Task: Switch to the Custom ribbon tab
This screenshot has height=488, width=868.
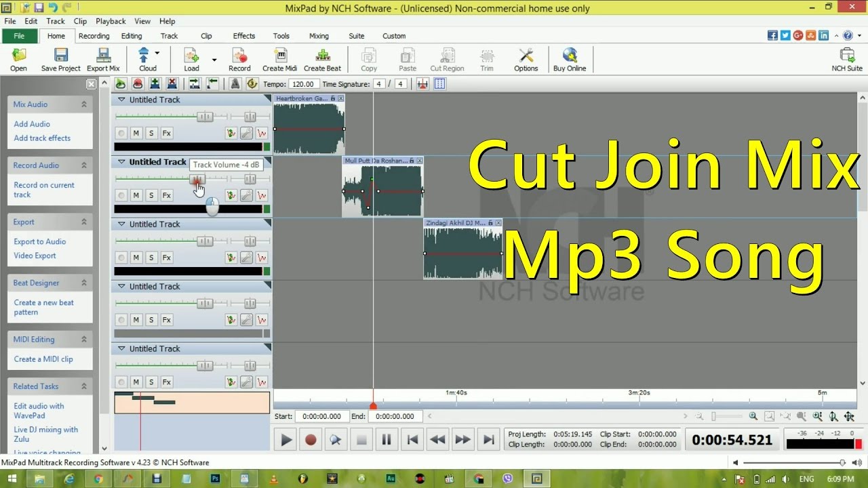Action: pos(394,36)
